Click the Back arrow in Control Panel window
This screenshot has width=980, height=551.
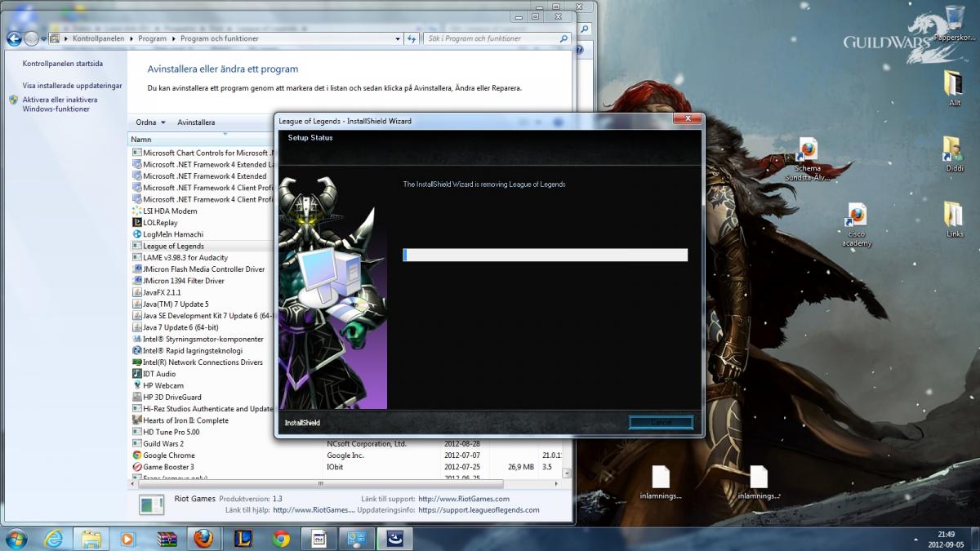[x=14, y=38]
